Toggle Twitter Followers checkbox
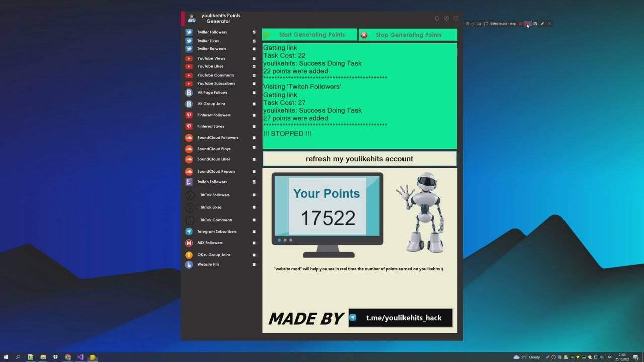This screenshot has width=644, height=362. (x=254, y=32)
